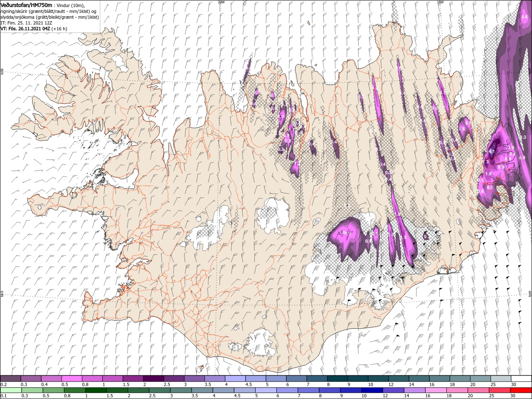Pick the light pink 16 rain legend swatch
The width and height of the screenshot is (532, 399).
click(436, 390)
